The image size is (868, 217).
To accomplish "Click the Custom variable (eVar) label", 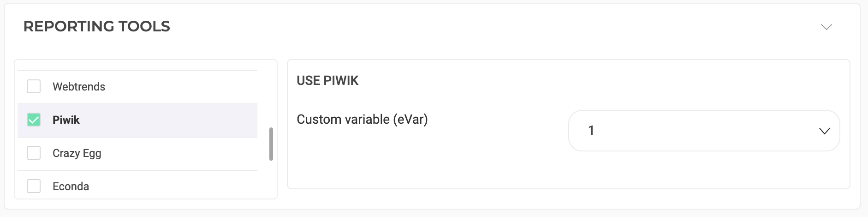I will 362,120.
